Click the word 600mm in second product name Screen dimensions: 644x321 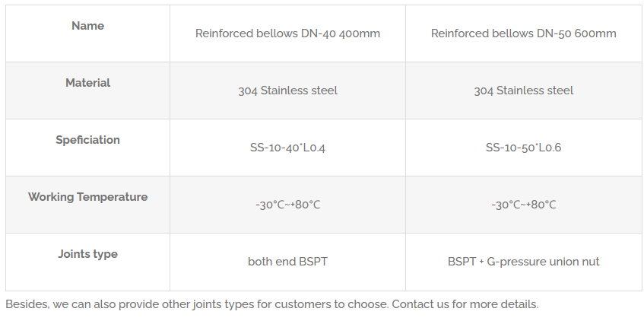(x=597, y=33)
